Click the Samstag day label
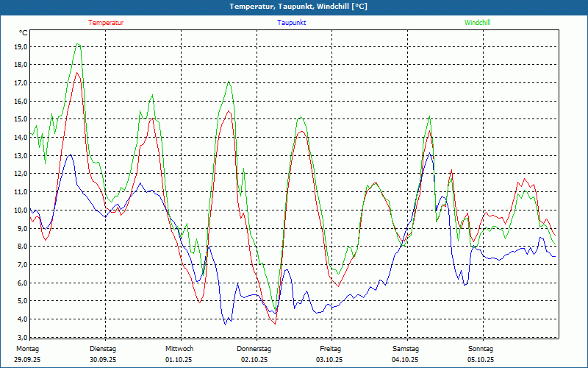The height and width of the screenshot is (368, 588). tap(406, 349)
